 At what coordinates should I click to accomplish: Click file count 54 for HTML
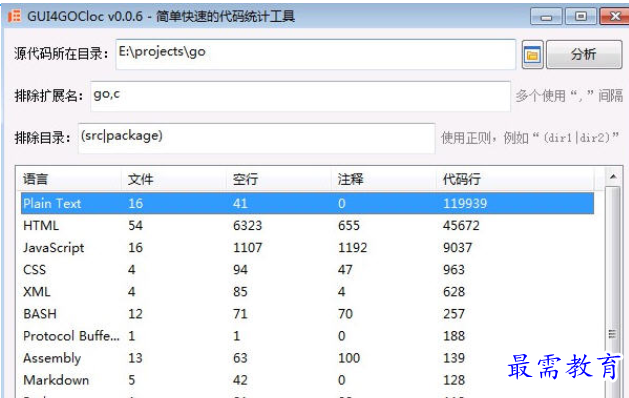point(136,225)
